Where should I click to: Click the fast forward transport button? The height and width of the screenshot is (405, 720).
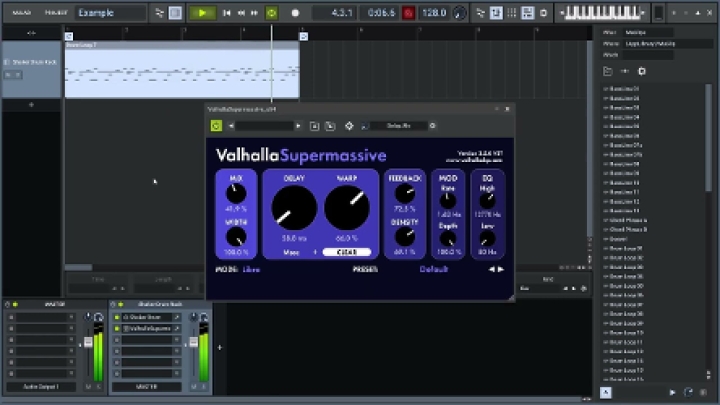click(254, 13)
